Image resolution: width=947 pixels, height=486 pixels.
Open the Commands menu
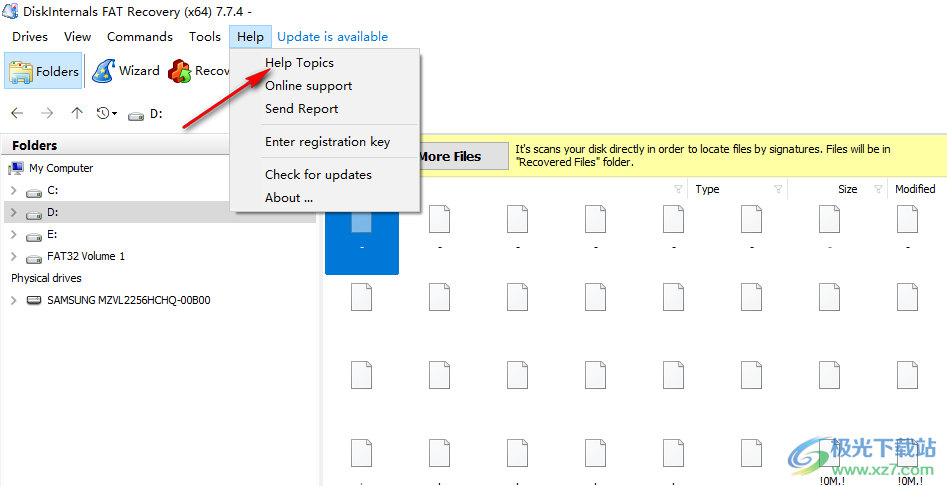point(140,37)
